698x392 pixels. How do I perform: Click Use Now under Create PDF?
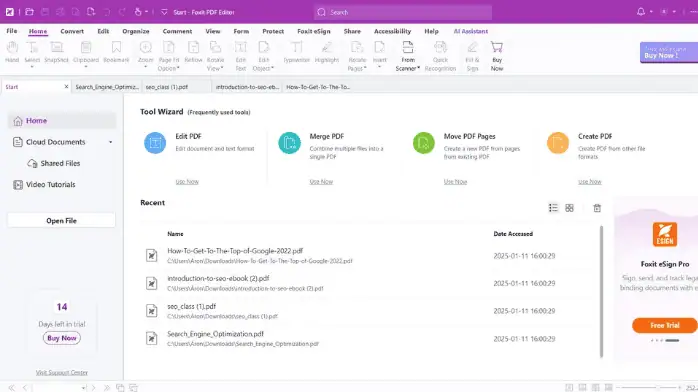(x=589, y=182)
